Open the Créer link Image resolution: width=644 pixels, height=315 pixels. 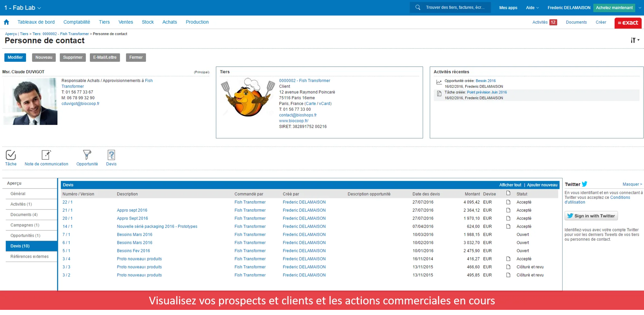[601, 23]
